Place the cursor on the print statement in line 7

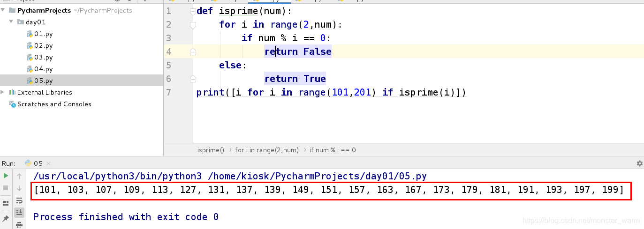(x=331, y=92)
